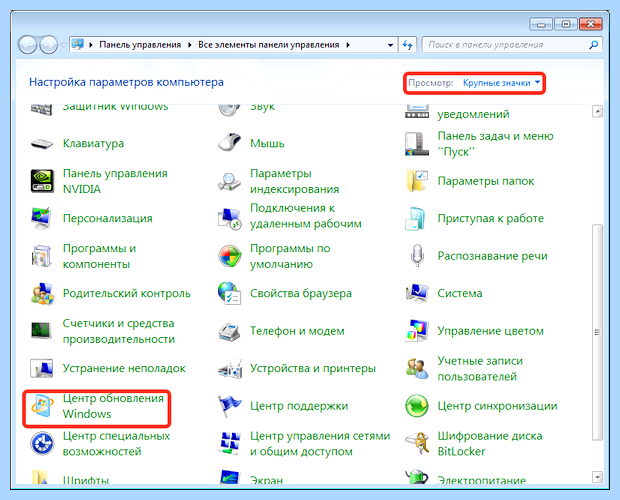This screenshot has height=500, width=620.
Task: Expand the address bar history dropdown arrow
Action: point(390,45)
